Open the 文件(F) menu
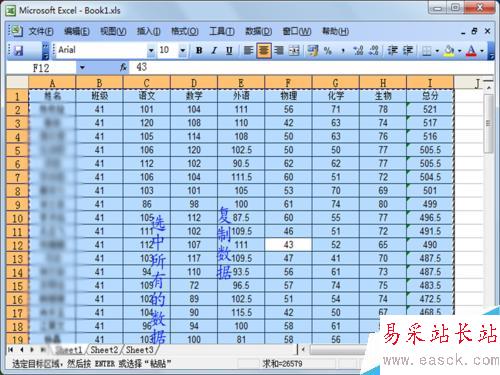The image size is (500, 375). click(x=41, y=31)
